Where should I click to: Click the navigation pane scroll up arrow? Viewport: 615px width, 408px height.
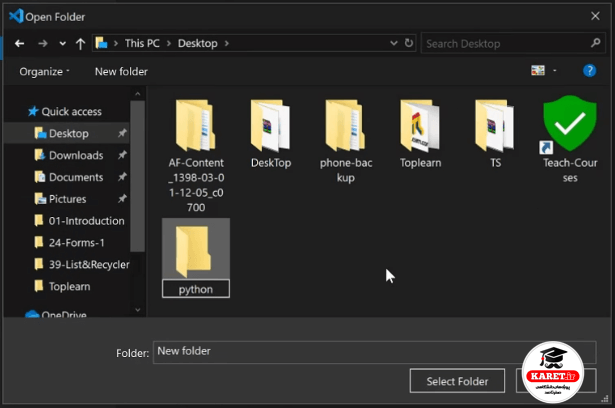pyautogui.click(x=138, y=94)
